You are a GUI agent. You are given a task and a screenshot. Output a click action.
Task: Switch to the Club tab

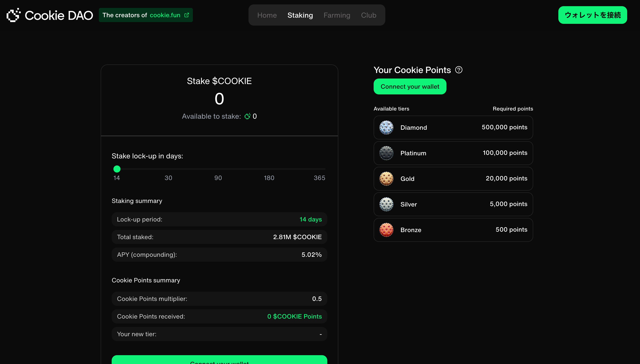pos(368,15)
